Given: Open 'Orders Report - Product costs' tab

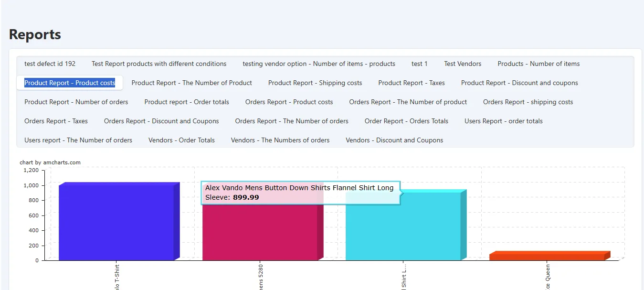Looking at the screenshot, I should tap(289, 102).
